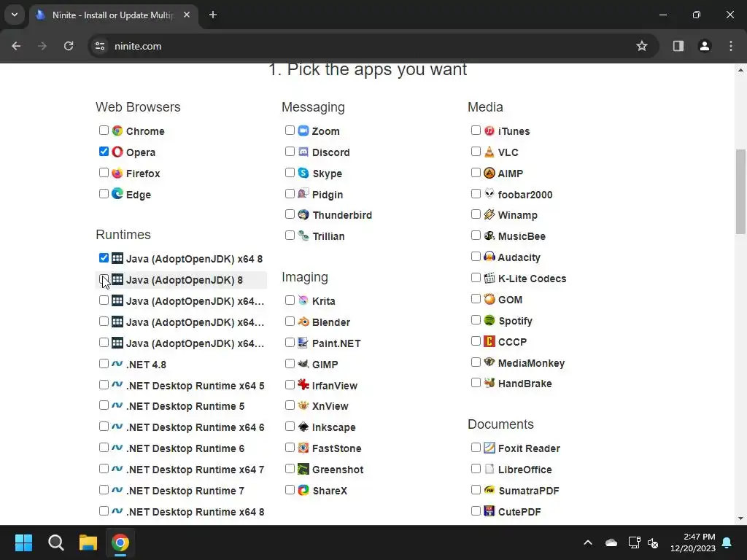
Task: Click the foobar2000 label
Action: coord(525,194)
